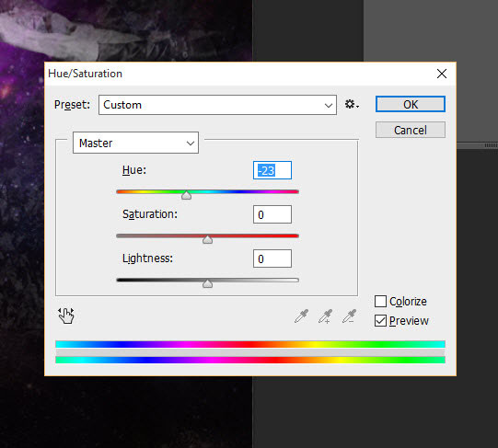Click the Hue value field
The image size is (498, 448).
coord(272,170)
